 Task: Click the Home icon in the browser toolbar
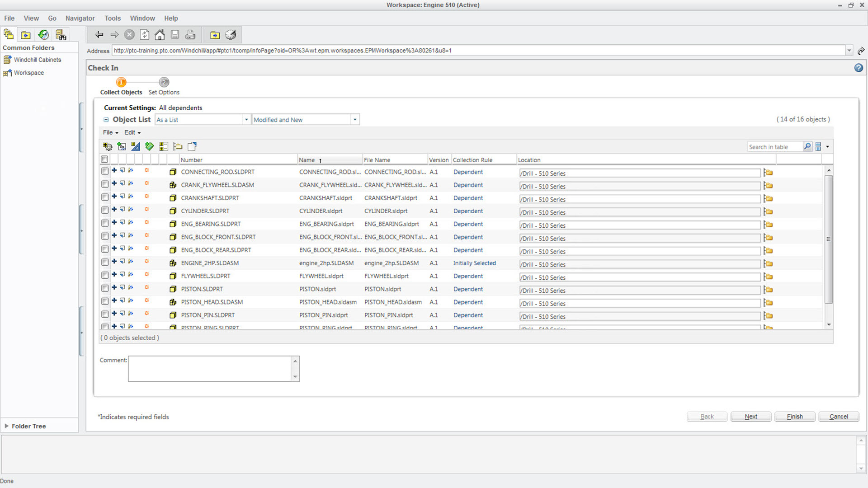pyautogui.click(x=160, y=34)
